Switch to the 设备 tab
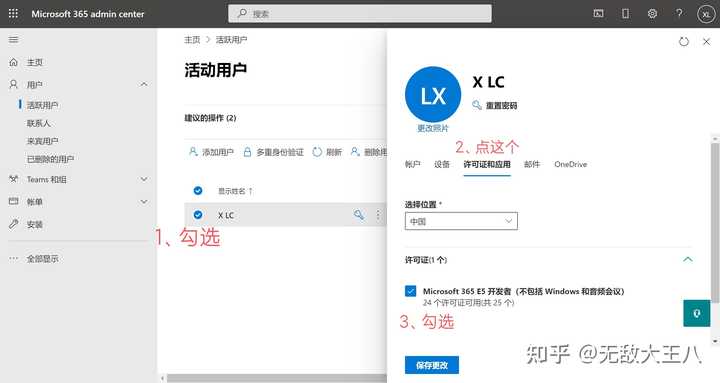Screen dimensions: 720x383 coord(442,164)
